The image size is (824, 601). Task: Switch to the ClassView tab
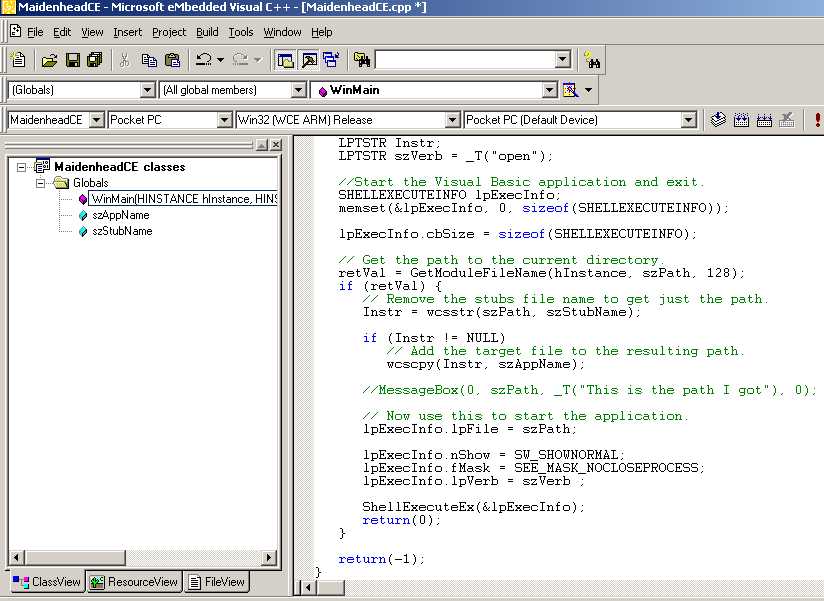[x=46, y=582]
